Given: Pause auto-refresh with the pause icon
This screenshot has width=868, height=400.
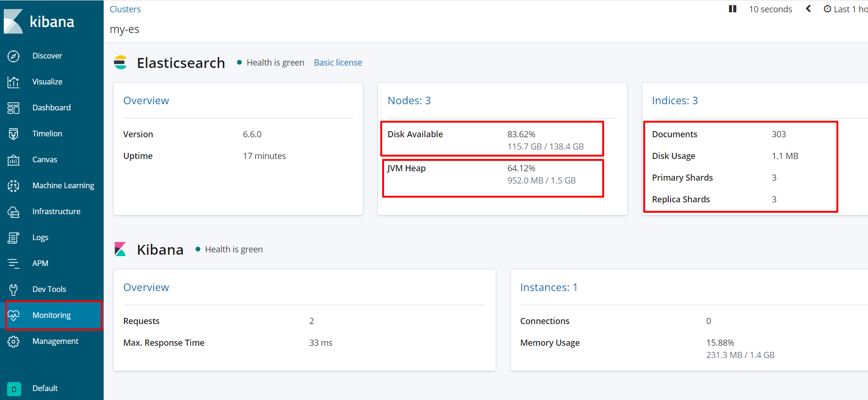Looking at the screenshot, I should [x=732, y=9].
